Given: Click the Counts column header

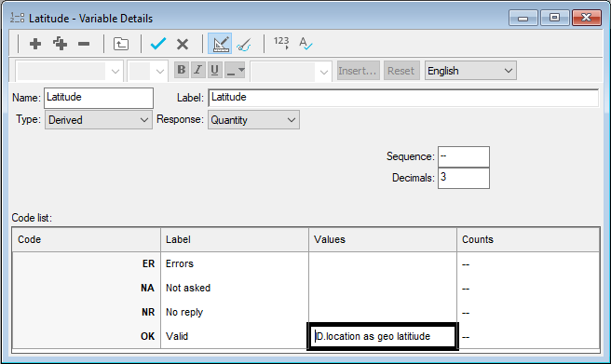Looking at the screenshot, I should coord(528,239).
